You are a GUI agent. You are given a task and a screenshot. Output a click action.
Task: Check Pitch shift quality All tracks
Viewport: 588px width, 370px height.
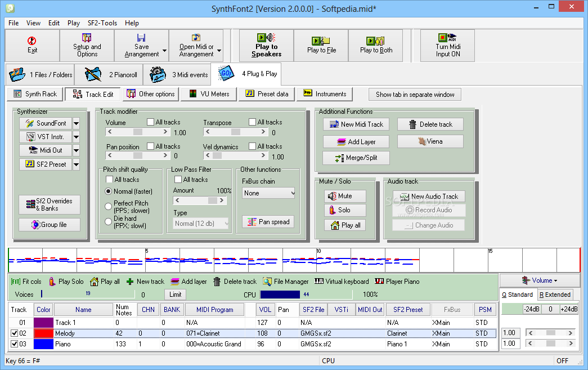110,180
